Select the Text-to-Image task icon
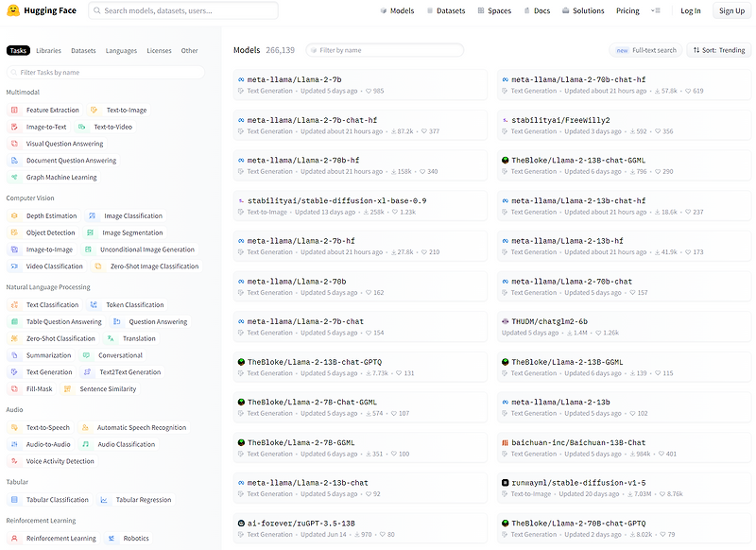This screenshot has width=756, height=550. point(94,110)
